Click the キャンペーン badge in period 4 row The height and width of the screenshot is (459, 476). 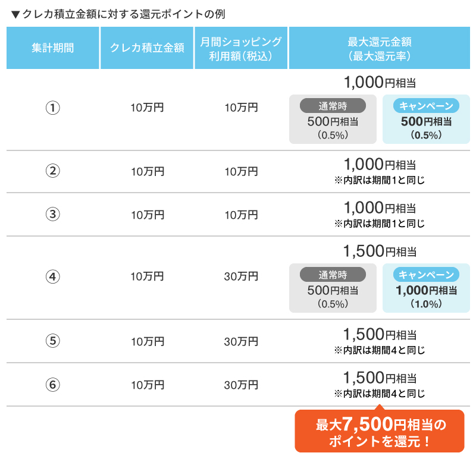pos(426,275)
